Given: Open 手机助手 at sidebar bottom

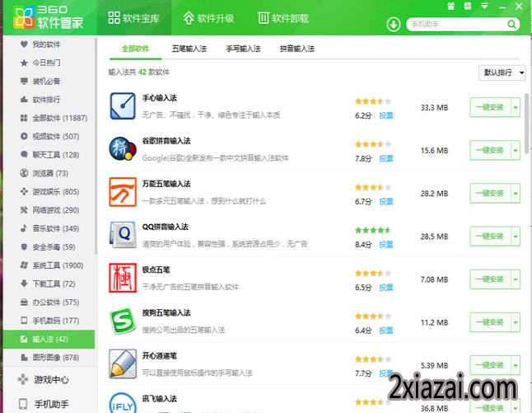Looking at the screenshot, I should coord(44,404).
